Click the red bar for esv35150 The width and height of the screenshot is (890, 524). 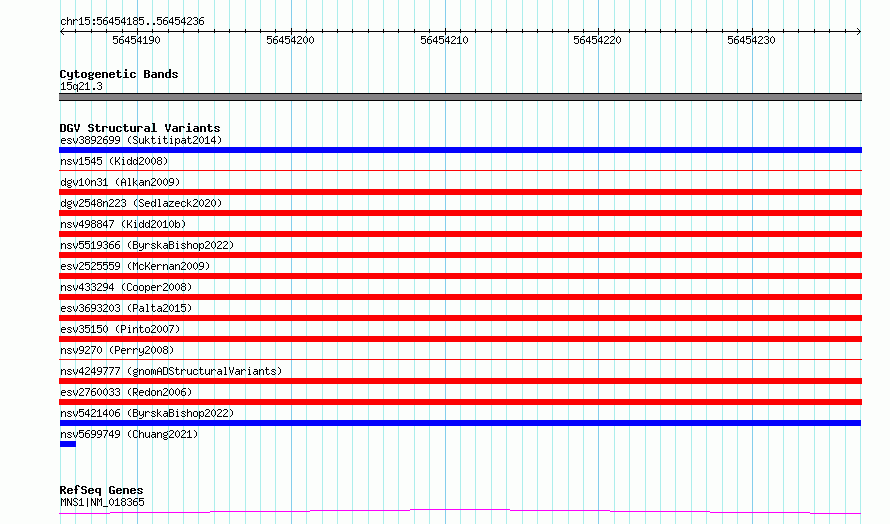click(x=460, y=339)
